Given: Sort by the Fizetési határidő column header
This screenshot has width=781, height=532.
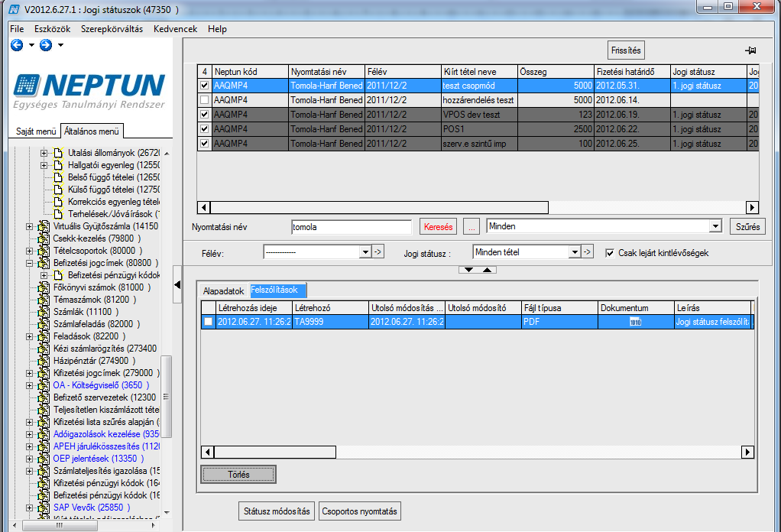Looking at the screenshot, I should pyautogui.click(x=633, y=72).
